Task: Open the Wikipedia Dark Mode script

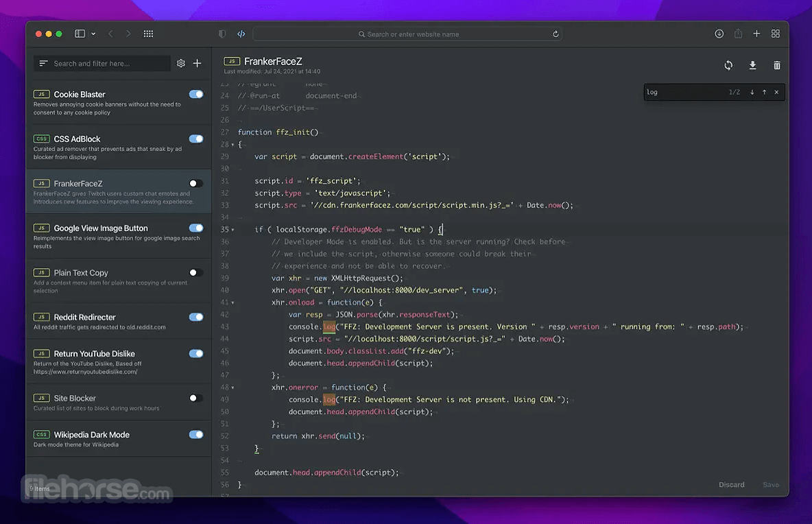Action: [x=119, y=438]
